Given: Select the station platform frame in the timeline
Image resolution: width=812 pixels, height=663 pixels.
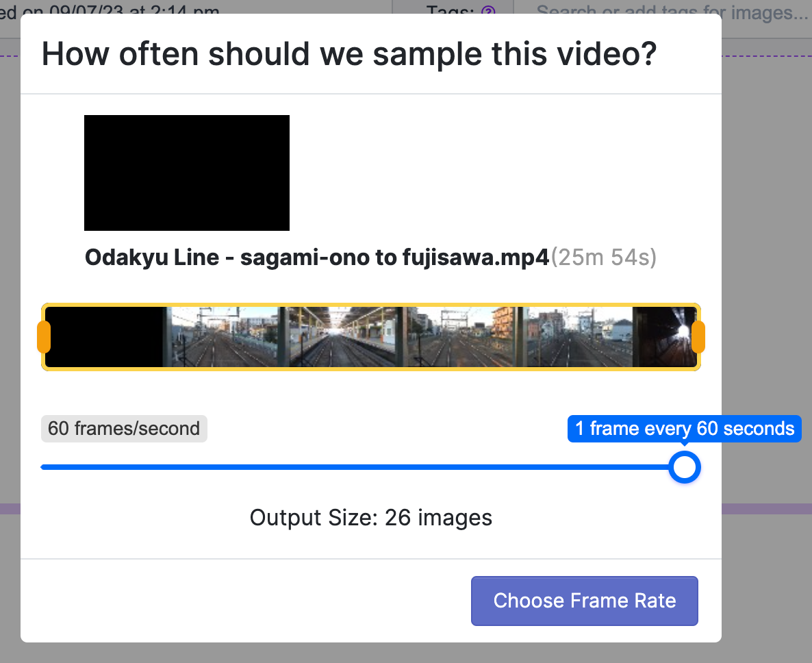Looking at the screenshot, I should click(x=346, y=337).
